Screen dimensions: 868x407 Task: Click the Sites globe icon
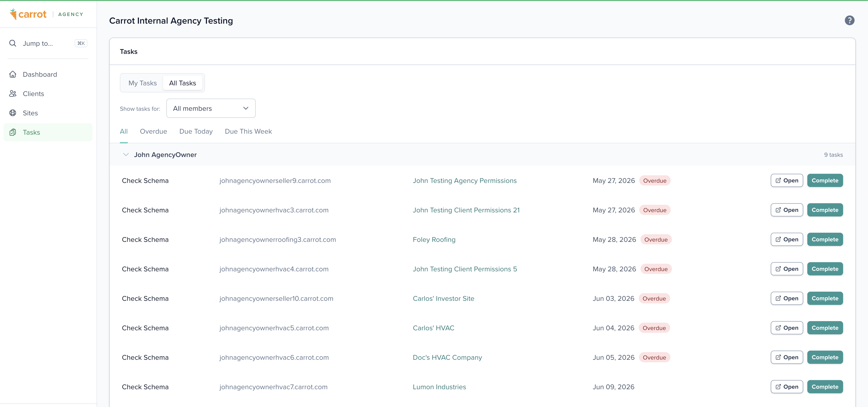click(x=13, y=113)
